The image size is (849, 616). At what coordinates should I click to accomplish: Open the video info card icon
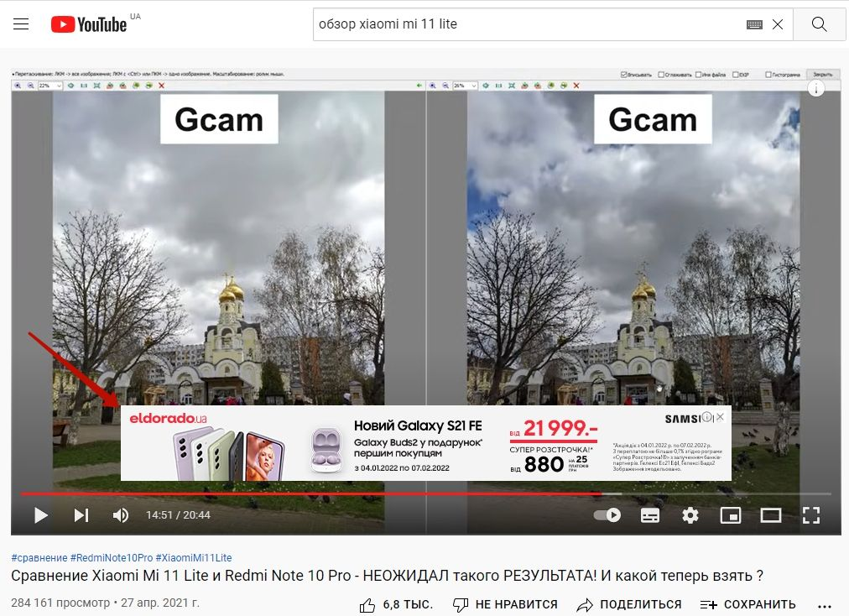tap(816, 88)
